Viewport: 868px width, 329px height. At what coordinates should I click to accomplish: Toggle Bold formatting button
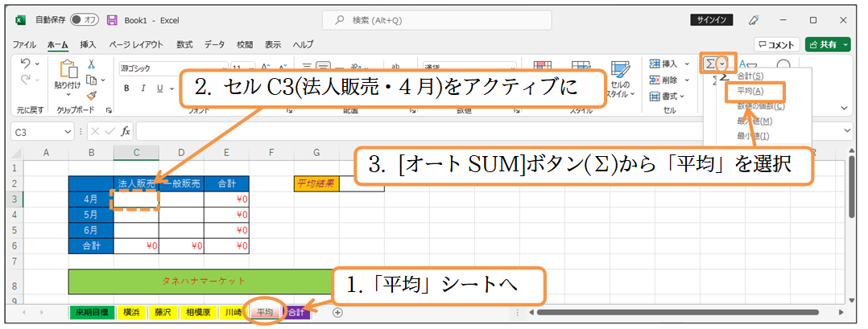(x=126, y=88)
